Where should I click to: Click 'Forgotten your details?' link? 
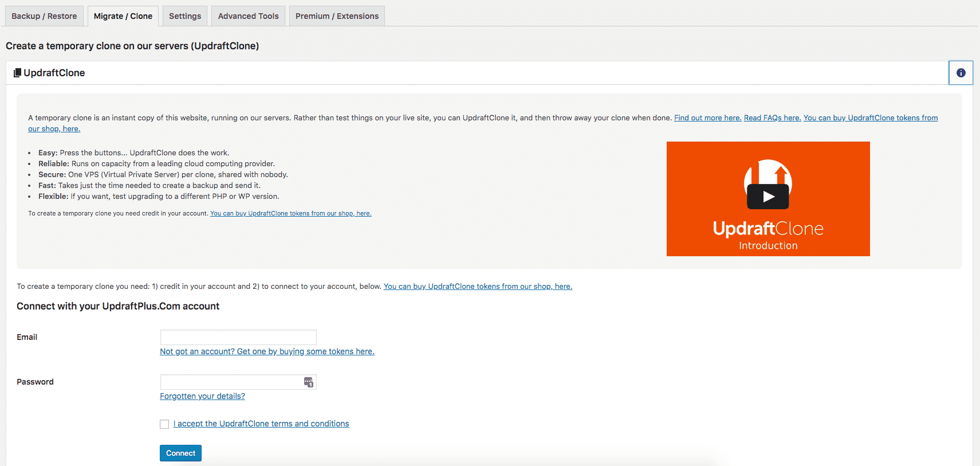(x=202, y=396)
